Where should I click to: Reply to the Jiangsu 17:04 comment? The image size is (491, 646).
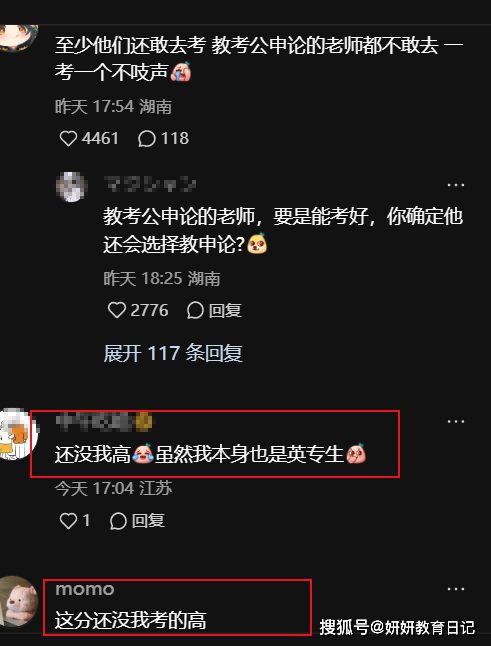click(137, 521)
